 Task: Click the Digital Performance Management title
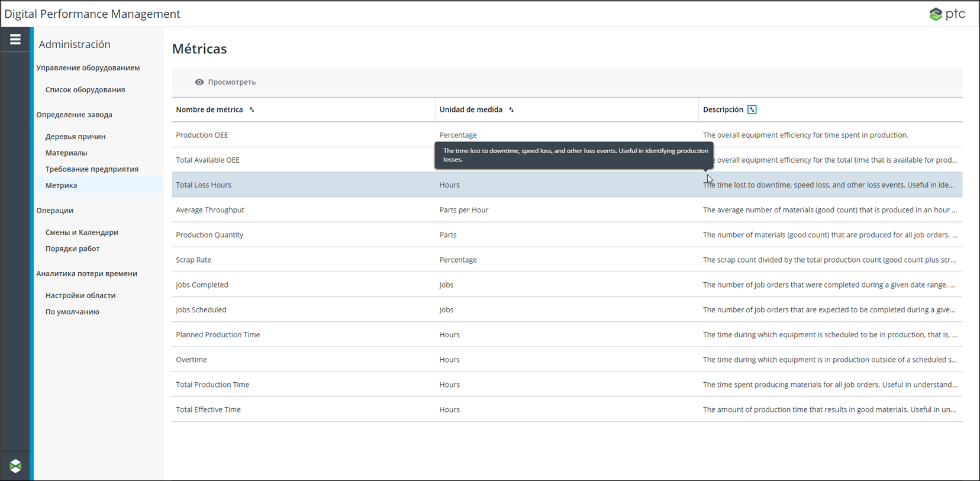point(92,14)
